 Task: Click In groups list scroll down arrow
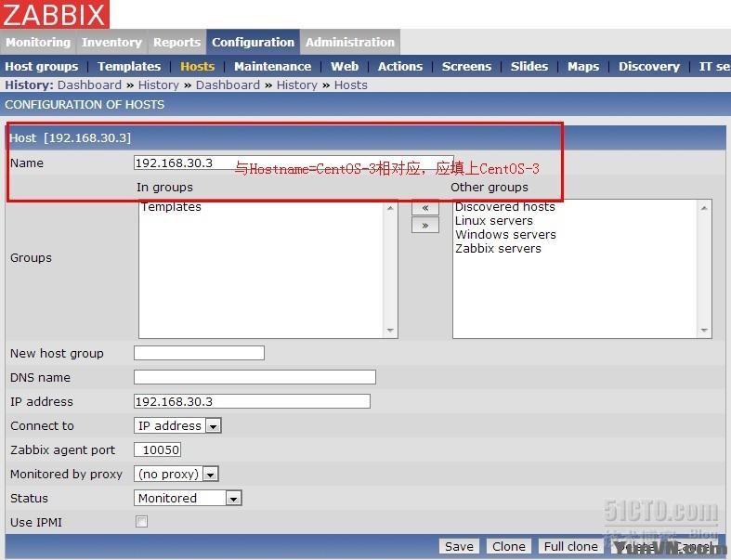pos(390,330)
